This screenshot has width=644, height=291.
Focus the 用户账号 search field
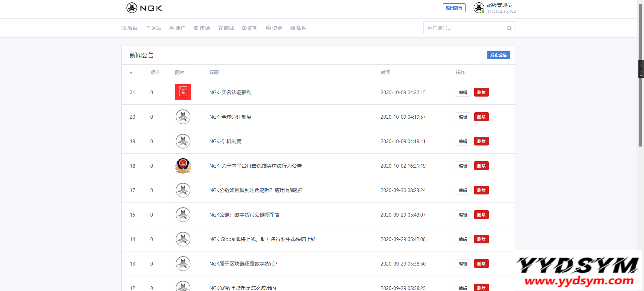coord(465,28)
